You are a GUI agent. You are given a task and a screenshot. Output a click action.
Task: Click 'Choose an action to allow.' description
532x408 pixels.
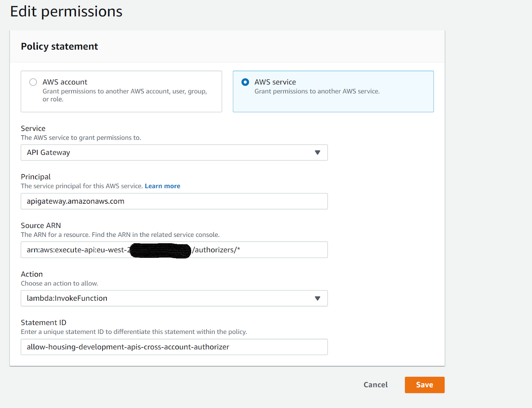pos(60,283)
